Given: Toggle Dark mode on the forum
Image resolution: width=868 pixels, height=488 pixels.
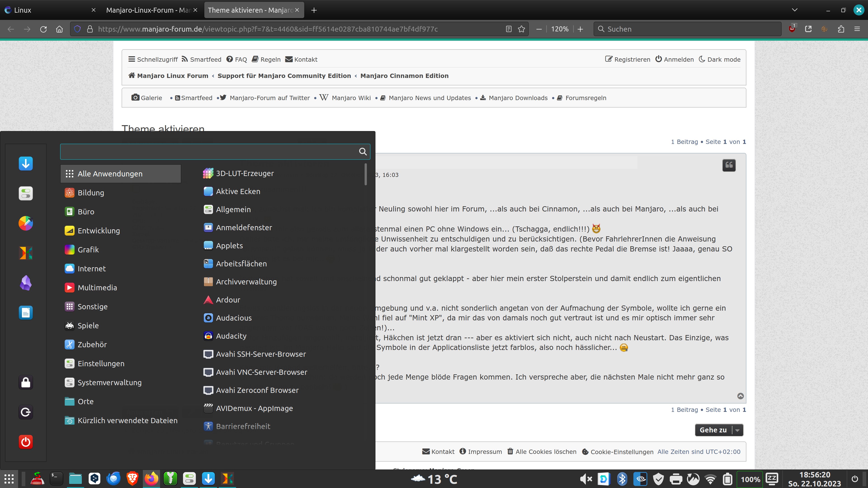Looking at the screenshot, I should pos(723,59).
